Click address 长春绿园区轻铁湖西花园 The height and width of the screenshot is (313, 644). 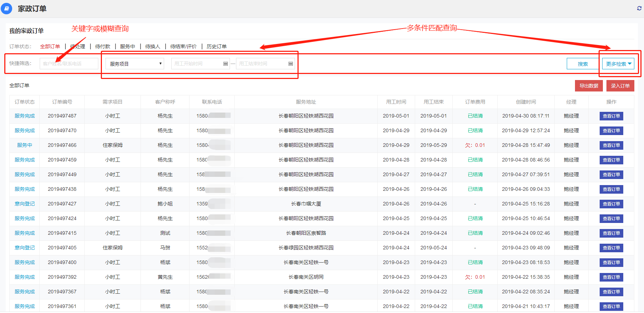click(306, 248)
